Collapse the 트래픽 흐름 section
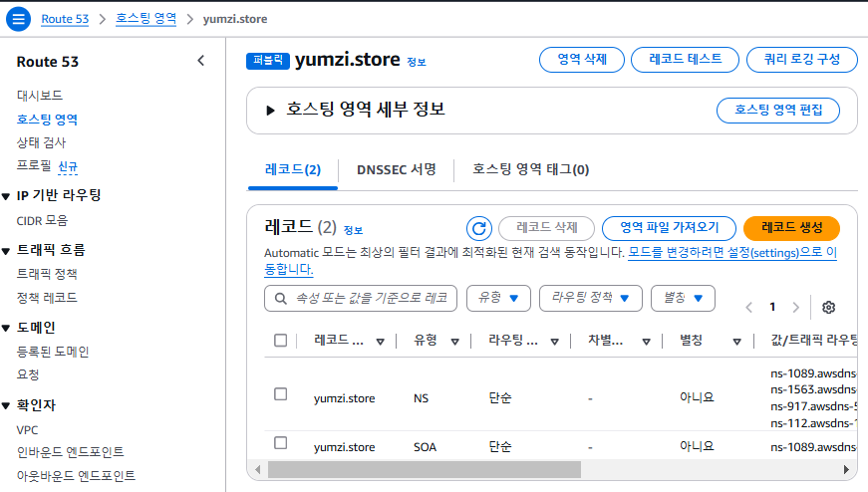The height and width of the screenshot is (492, 868). tap(6, 251)
